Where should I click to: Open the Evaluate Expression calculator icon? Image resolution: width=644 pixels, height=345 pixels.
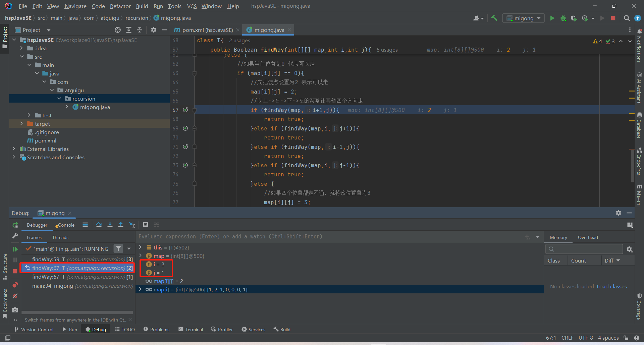(146, 225)
